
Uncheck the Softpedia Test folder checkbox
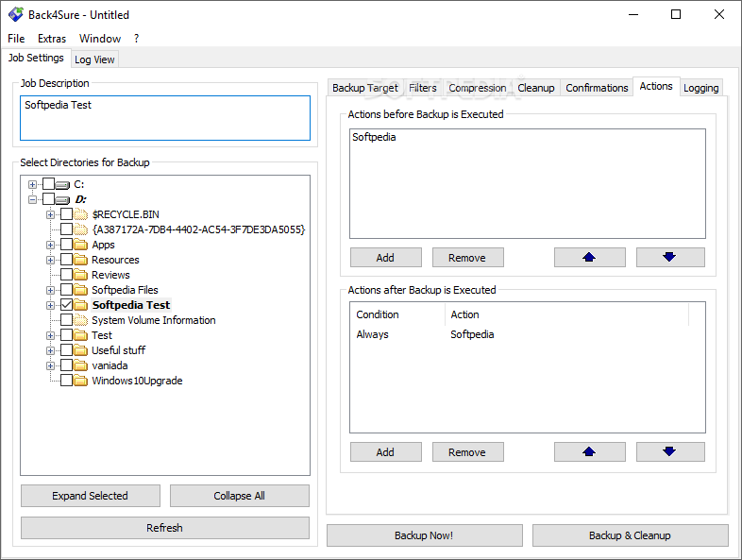click(67, 305)
